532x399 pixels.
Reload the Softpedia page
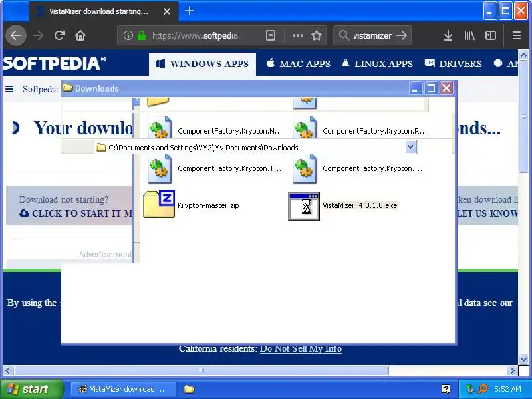pyautogui.click(x=59, y=35)
